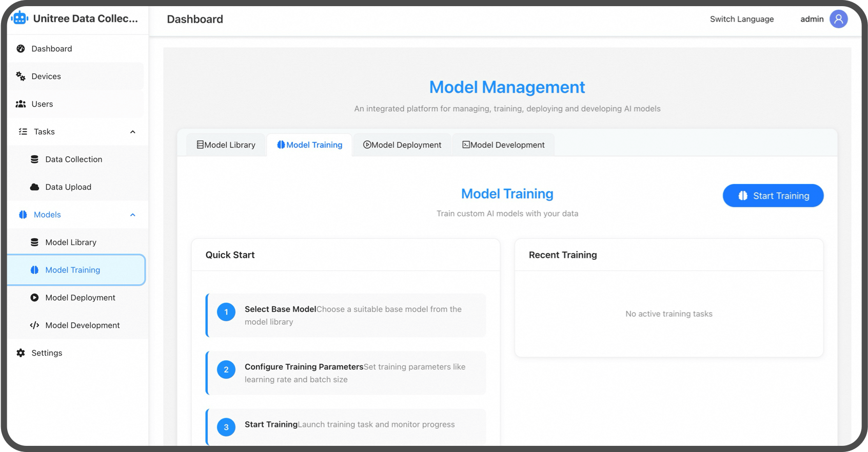Click the Select Base Model step card

click(x=346, y=315)
